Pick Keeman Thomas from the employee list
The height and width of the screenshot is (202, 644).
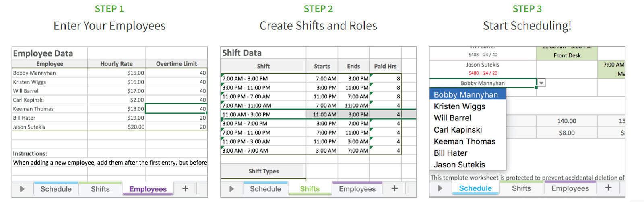coord(464,141)
